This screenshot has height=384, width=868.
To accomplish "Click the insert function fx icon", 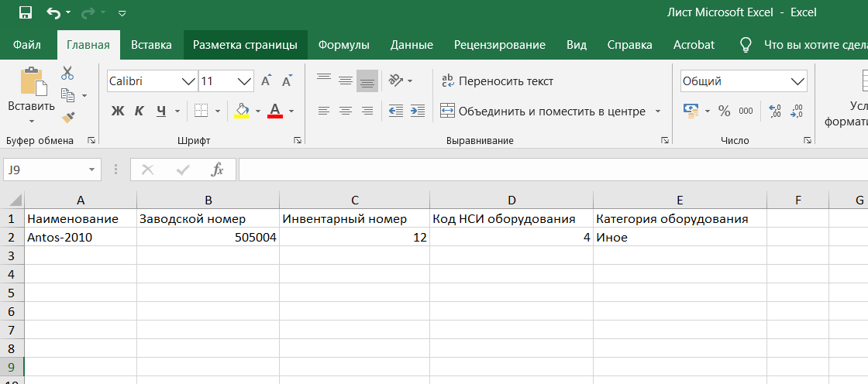I will point(218,170).
